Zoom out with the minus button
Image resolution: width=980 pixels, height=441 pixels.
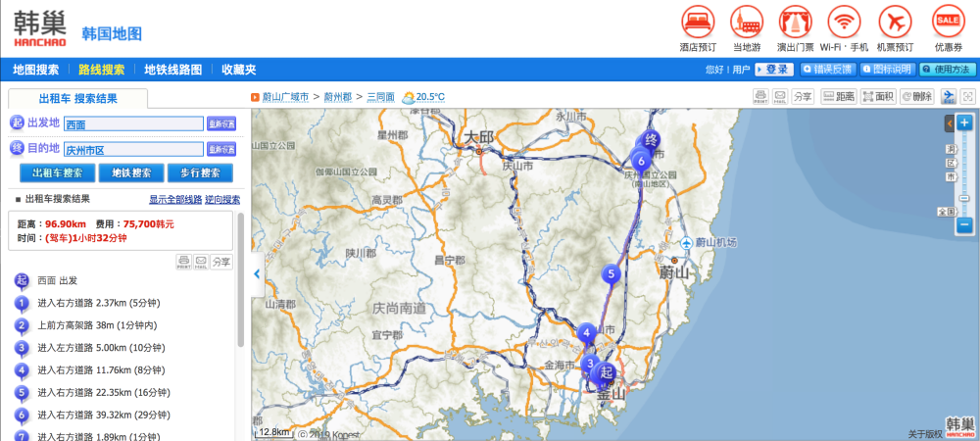point(964,224)
